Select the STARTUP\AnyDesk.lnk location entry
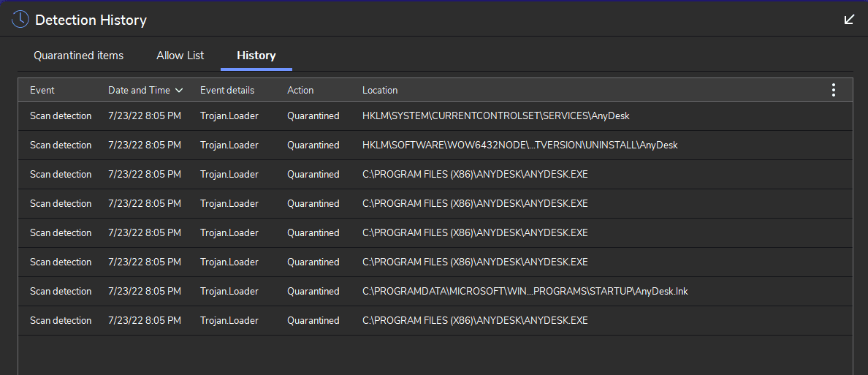 click(525, 292)
